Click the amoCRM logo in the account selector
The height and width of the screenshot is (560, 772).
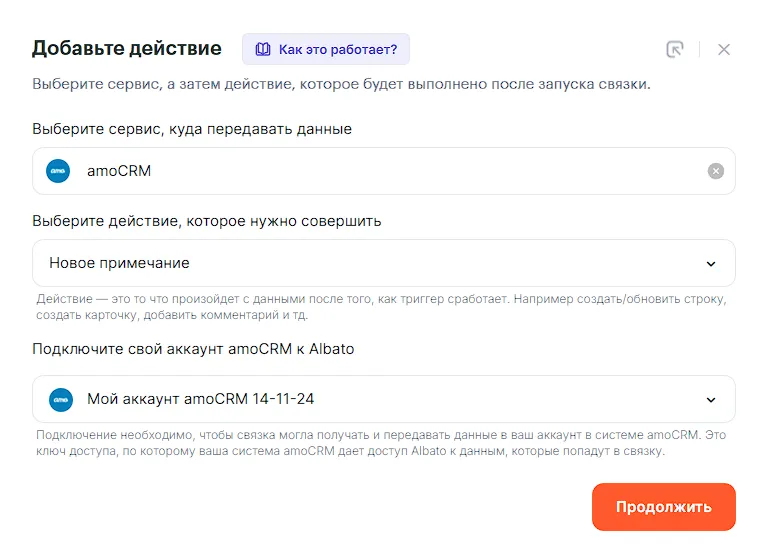[x=59, y=399]
